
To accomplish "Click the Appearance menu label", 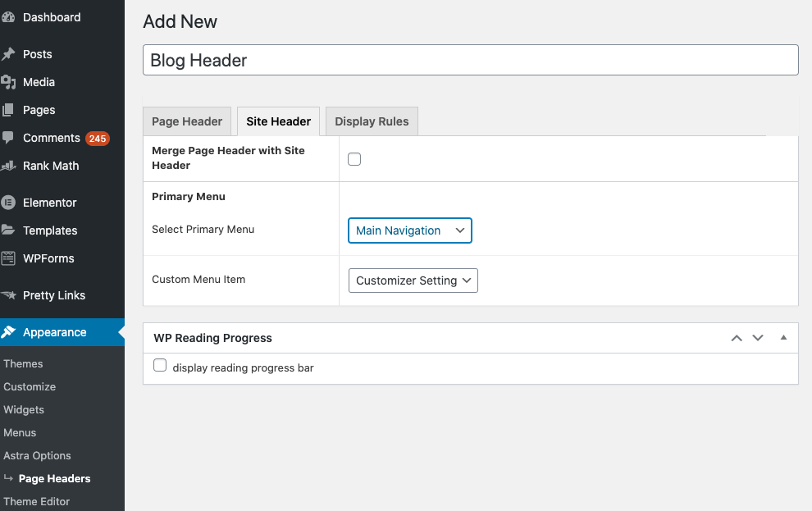I will 54,332.
